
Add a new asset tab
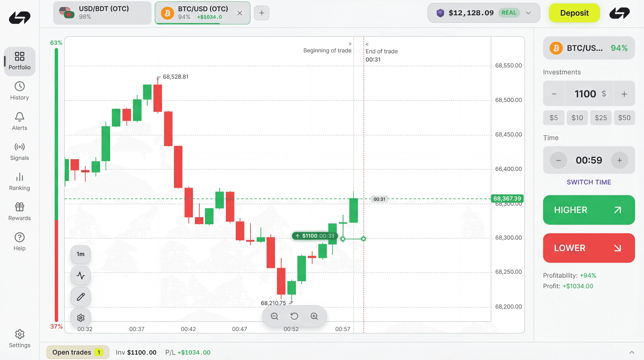pyautogui.click(x=262, y=13)
